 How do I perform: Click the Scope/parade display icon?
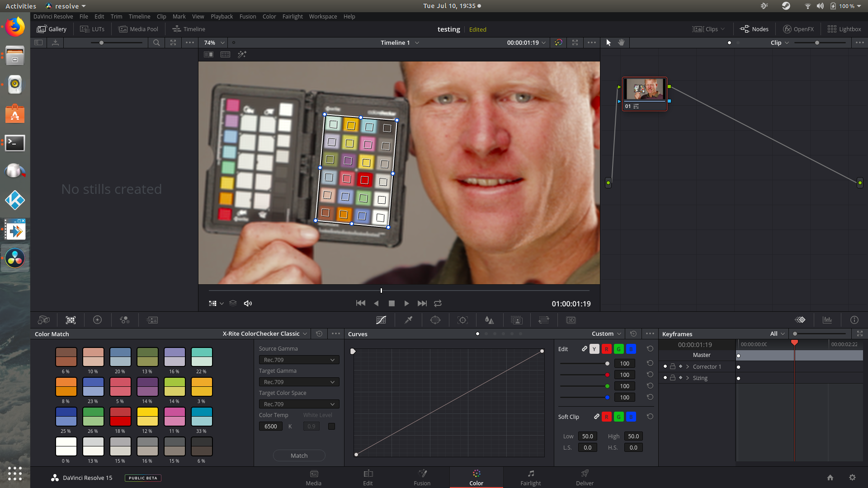[x=828, y=320]
